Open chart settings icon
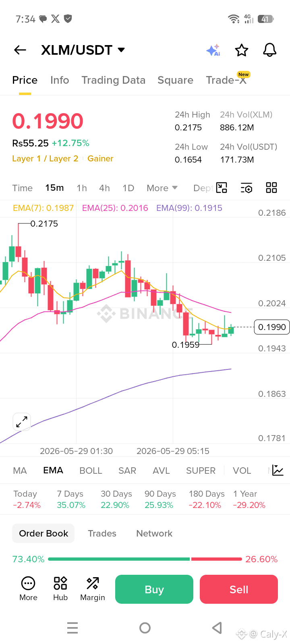Viewport: 290px width, 644px height. 246,188
